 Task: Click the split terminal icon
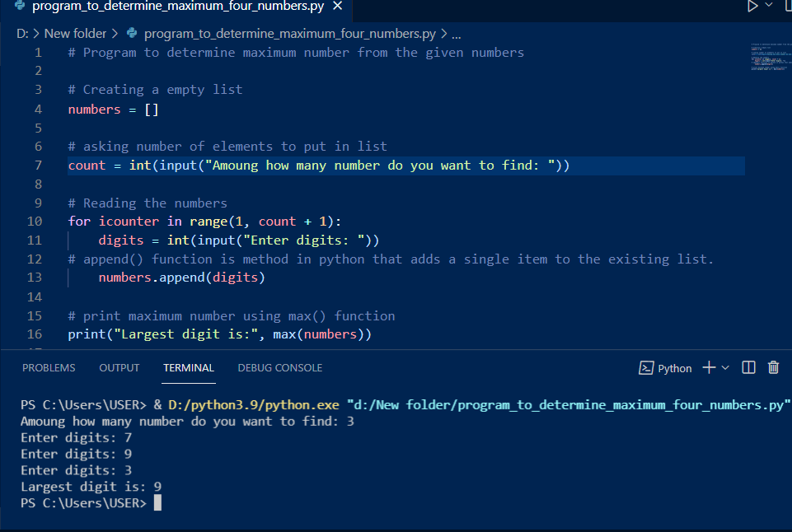coord(748,367)
